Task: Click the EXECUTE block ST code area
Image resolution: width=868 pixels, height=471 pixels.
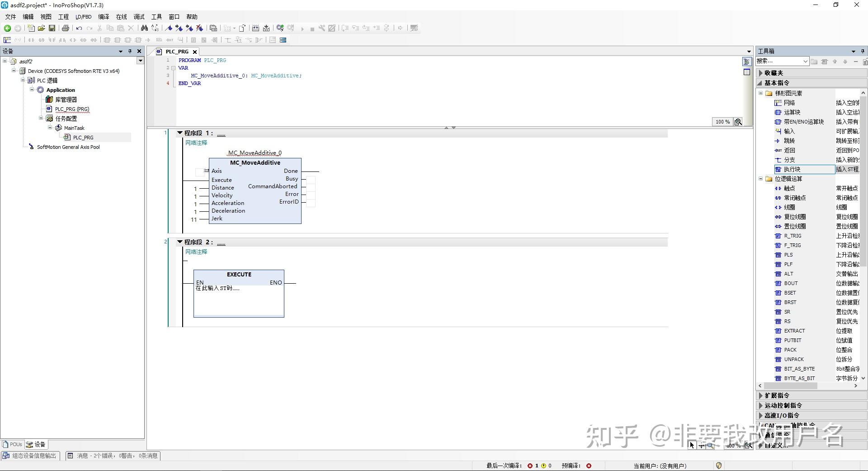Action: (x=239, y=300)
